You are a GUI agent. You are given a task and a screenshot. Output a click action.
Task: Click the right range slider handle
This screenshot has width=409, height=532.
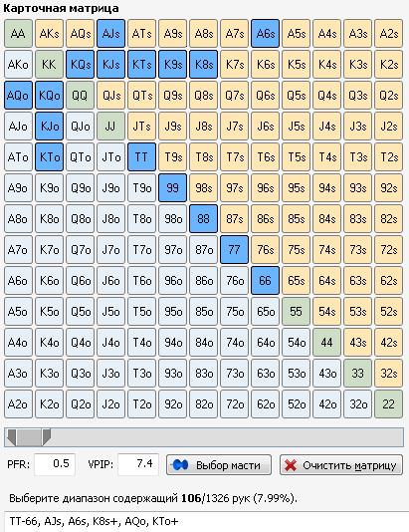[x=47, y=437]
